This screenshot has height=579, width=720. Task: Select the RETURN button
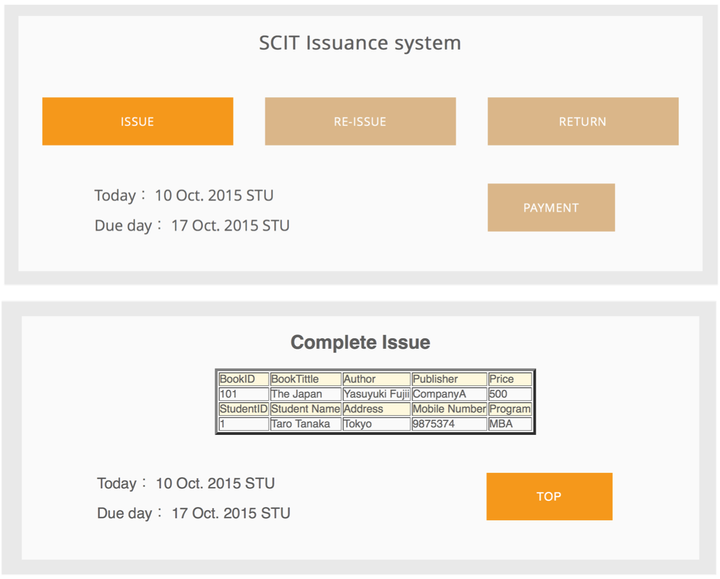click(x=582, y=121)
